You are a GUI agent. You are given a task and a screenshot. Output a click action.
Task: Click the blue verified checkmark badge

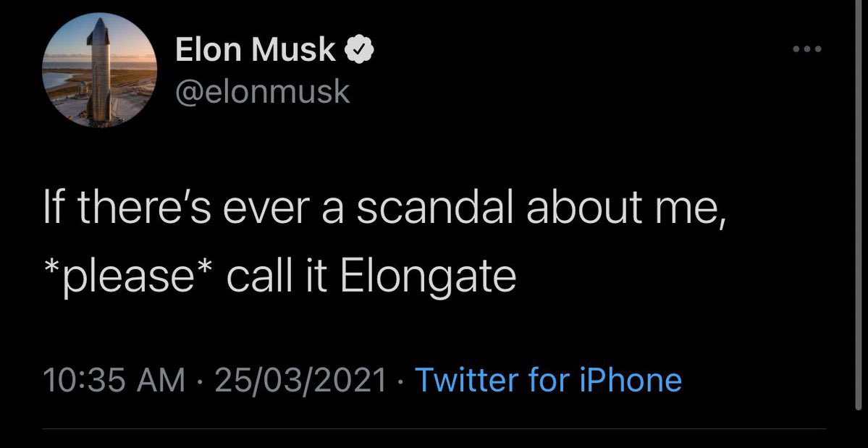359,51
